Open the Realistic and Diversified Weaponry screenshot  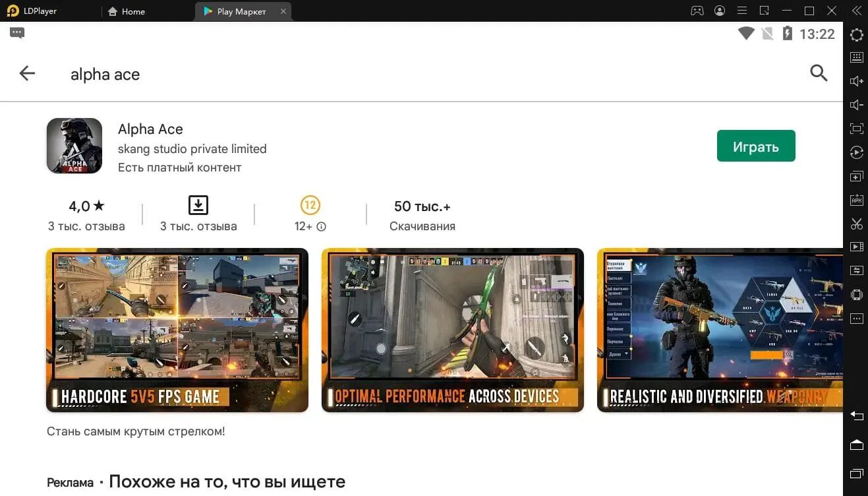pyautogui.click(x=720, y=330)
